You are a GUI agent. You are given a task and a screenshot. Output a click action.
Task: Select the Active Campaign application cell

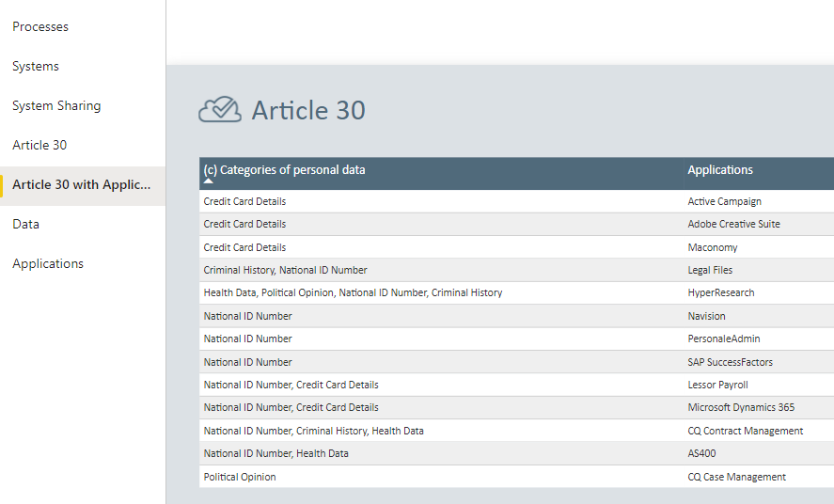pyautogui.click(x=724, y=201)
